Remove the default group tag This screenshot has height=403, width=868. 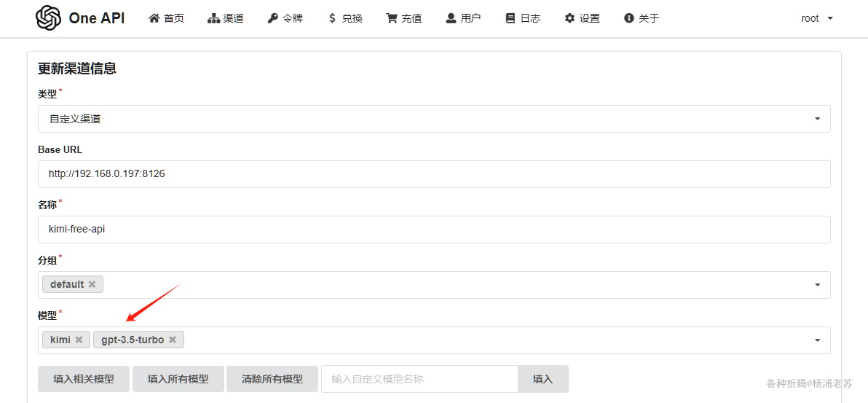click(92, 284)
